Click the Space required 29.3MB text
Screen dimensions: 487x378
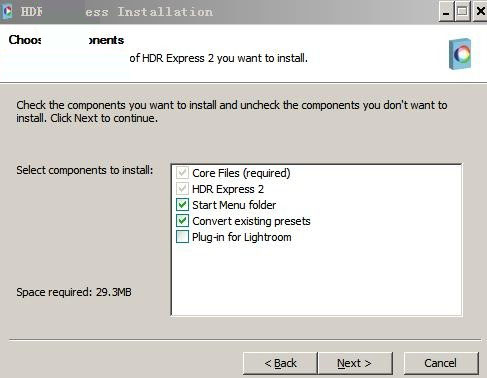(74, 292)
